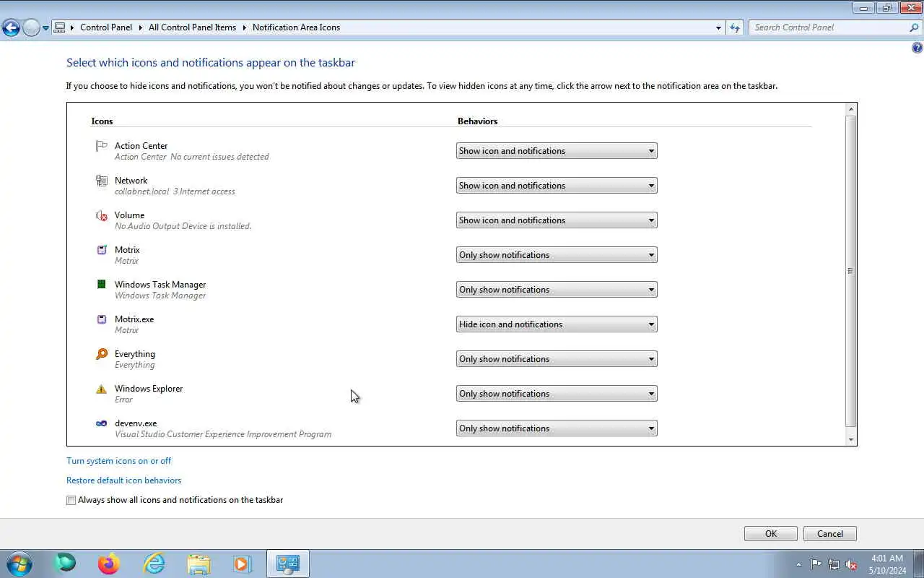
Task: Open the first Motrix behavior dropdown
Action: [x=557, y=255]
